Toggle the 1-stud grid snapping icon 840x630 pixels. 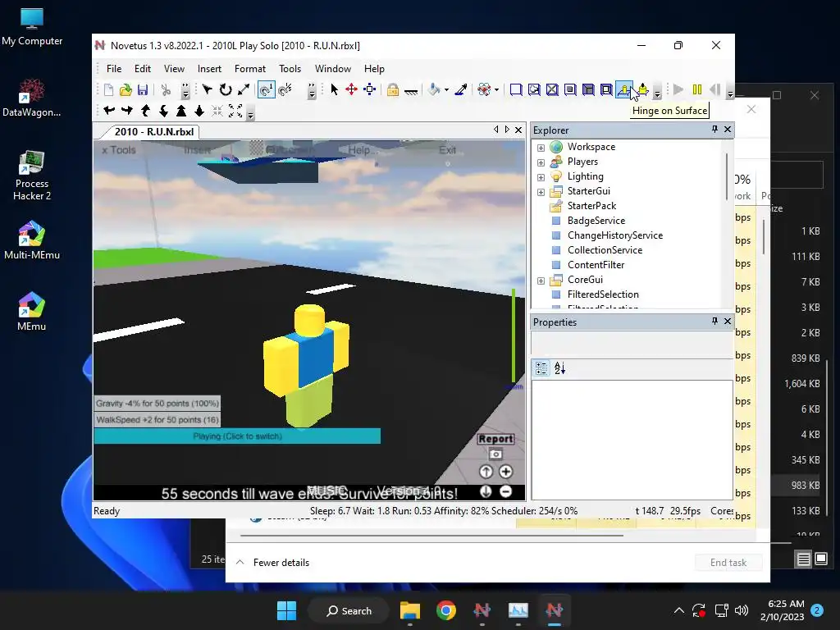[267, 89]
